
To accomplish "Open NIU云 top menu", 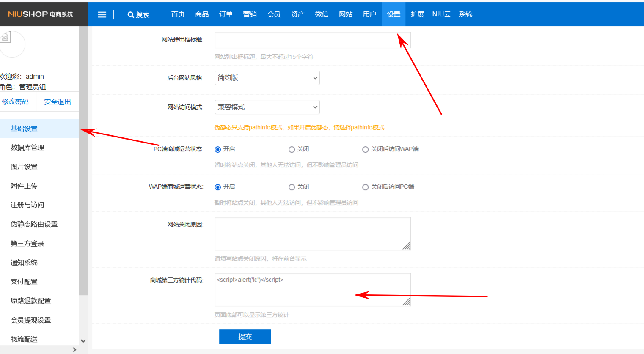I will (x=441, y=14).
